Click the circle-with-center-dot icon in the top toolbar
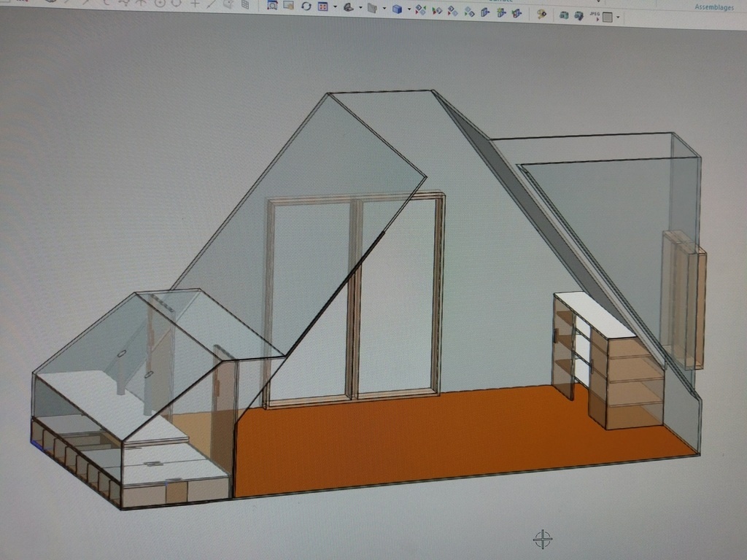 (160, 2)
